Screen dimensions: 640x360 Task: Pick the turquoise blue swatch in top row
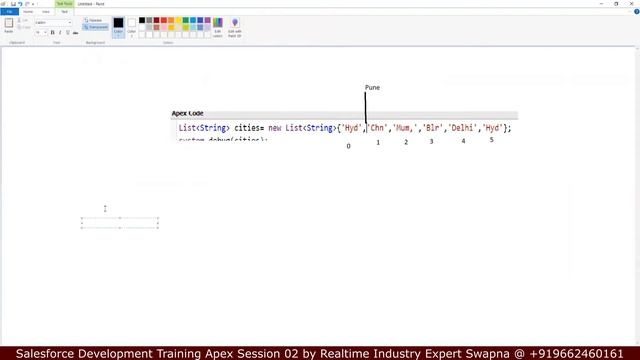pyautogui.click(x=193, y=20)
